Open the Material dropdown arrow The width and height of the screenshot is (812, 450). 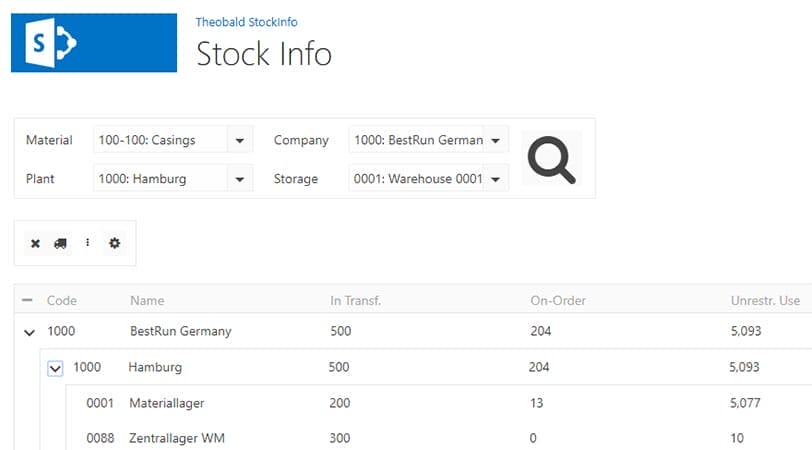pyautogui.click(x=240, y=140)
